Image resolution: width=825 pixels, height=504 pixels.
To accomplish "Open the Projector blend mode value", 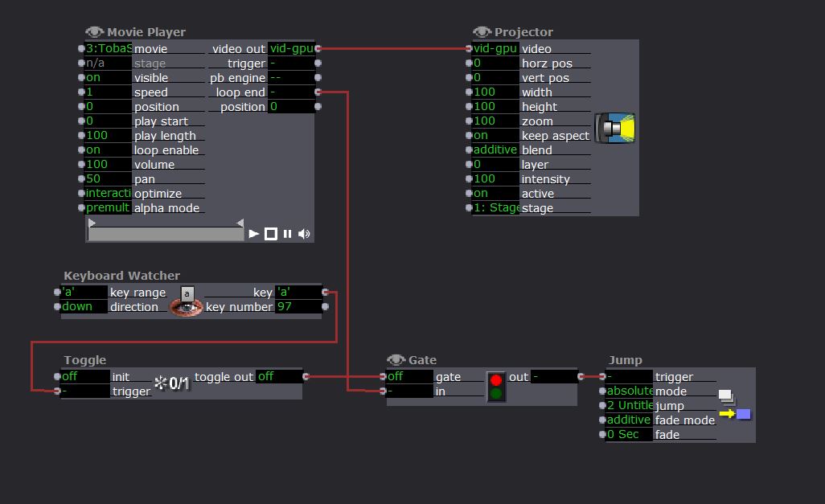I will coord(495,150).
